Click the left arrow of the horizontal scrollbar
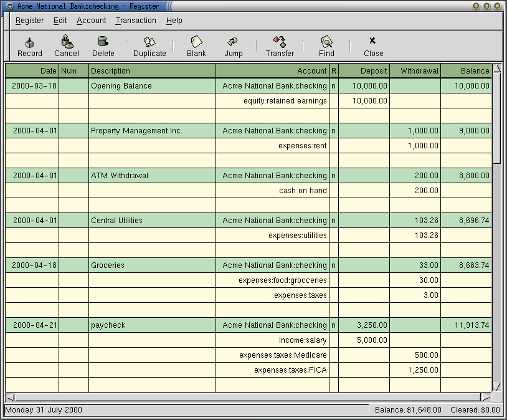The width and height of the screenshot is (507, 420). [x=10, y=397]
